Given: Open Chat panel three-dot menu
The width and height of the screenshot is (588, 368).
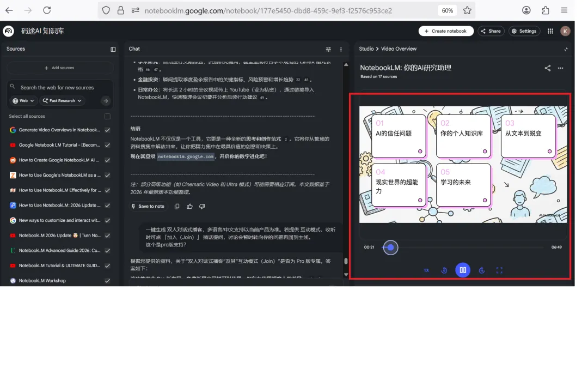Looking at the screenshot, I should pyautogui.click(x=341, y=49).
